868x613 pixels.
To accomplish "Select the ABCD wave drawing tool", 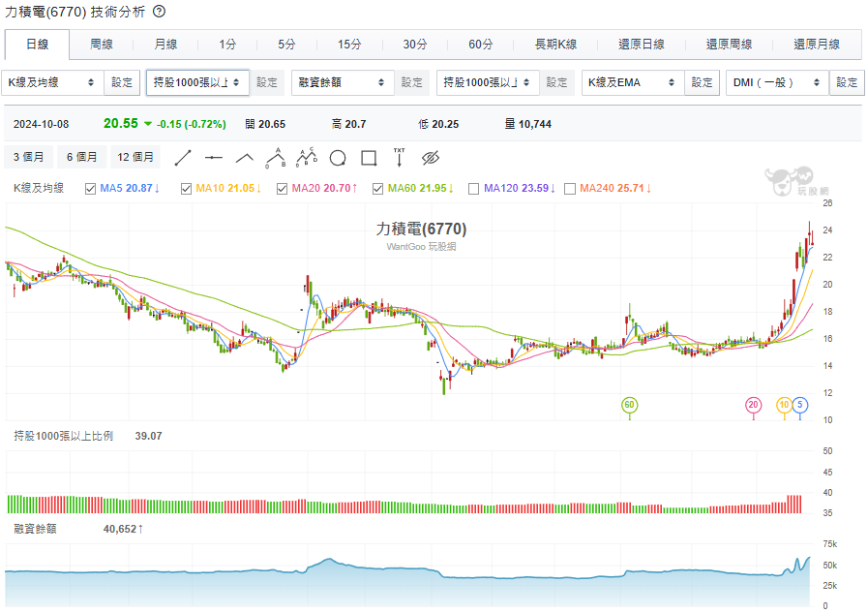I will click(307, 157).
